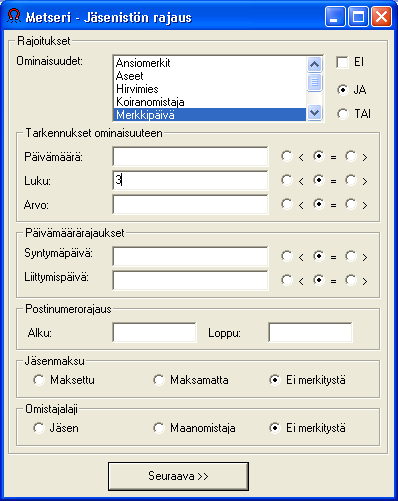The image size is (398, 501).
Task: Close the Jäsenistön rajaus window
Action: (381, 16)
